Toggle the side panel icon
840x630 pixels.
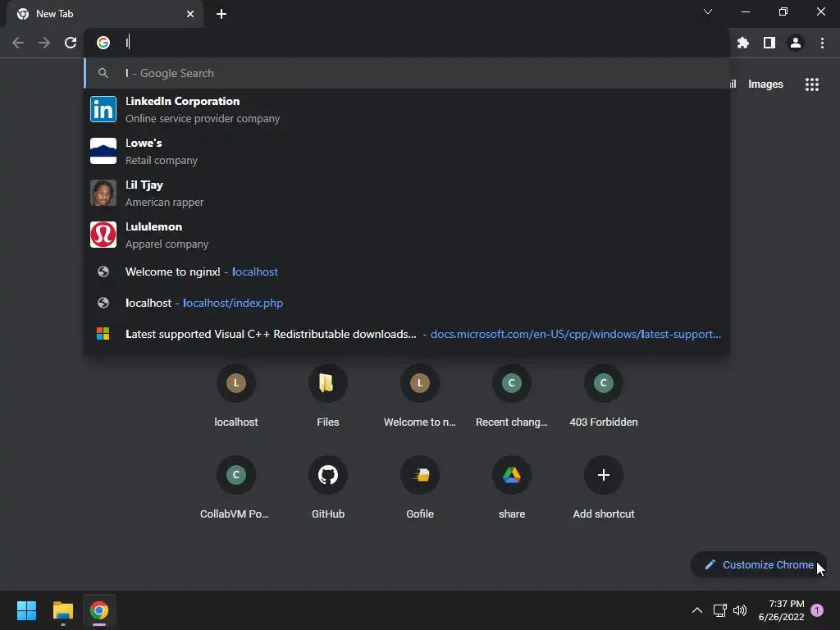coord(769,43)
